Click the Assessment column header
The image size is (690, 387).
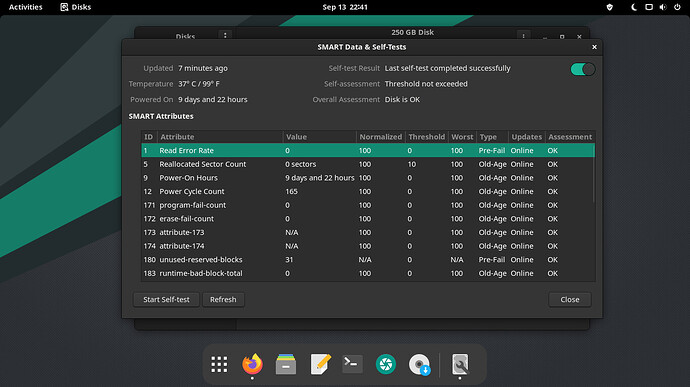pos(570,137)
